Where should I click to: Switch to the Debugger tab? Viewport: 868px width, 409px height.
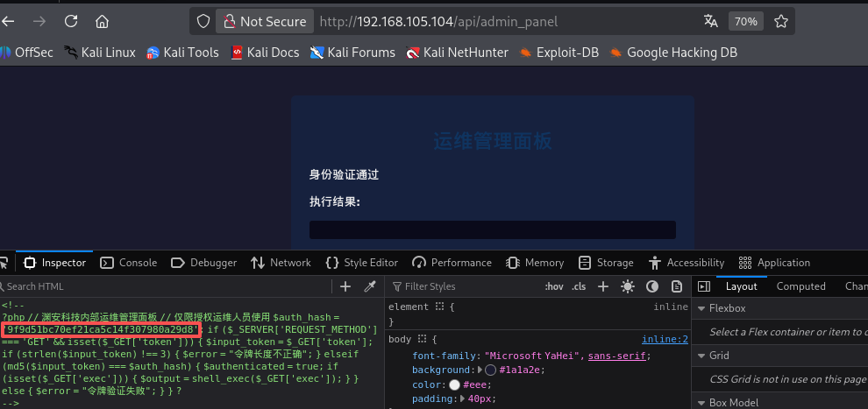click(x=203, y=263)
